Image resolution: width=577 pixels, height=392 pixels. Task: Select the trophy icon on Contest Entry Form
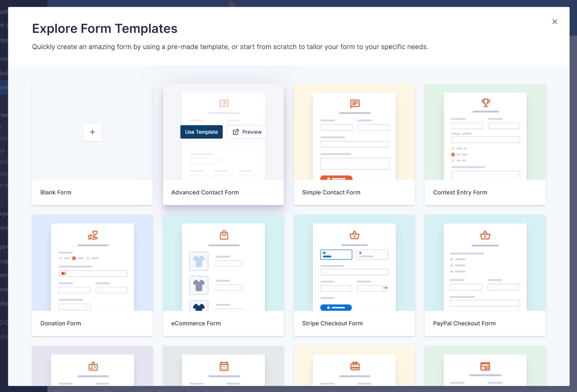click(x=486, y=103)
